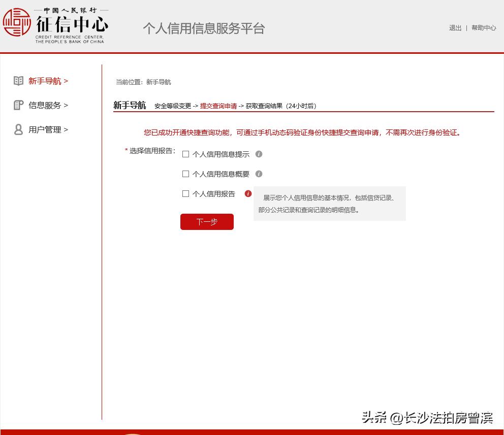
Task: Click the 信息服务 sidebar document icon
Action: tap(18, 105)
